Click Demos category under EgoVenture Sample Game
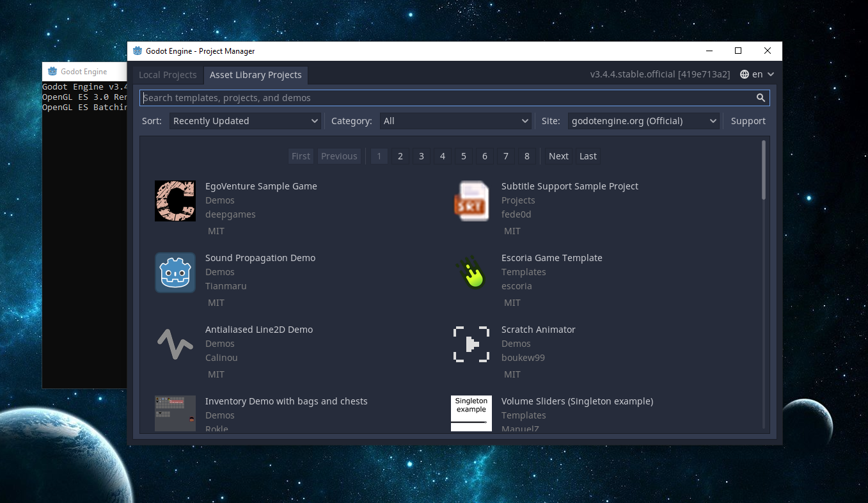The image size is (868, 503). pos(220,200)
